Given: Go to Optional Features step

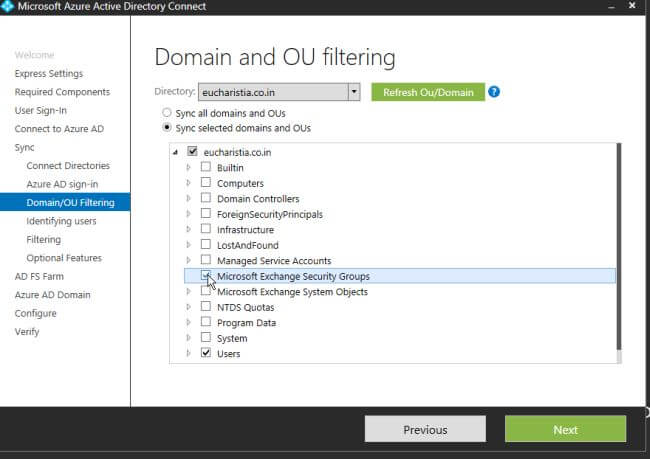Looking at the screenshot, I should click(64, 258).
